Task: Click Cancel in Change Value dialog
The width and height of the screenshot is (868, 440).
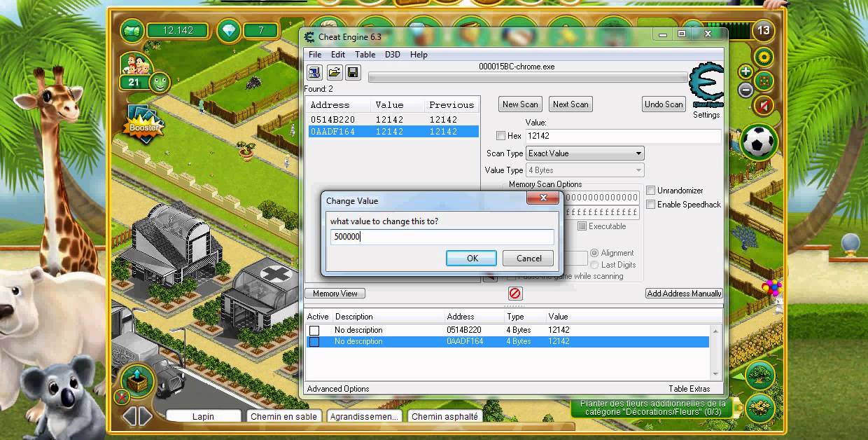Action: (528, 259)
